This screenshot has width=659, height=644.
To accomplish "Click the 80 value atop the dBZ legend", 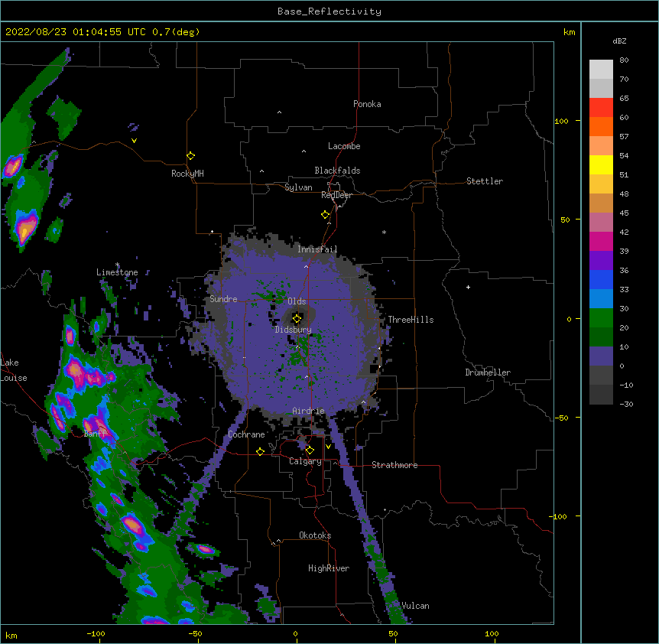I will 624,60.
